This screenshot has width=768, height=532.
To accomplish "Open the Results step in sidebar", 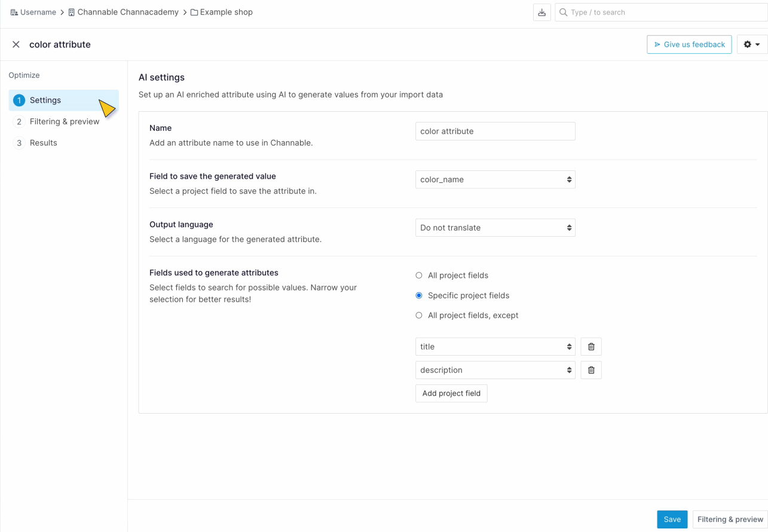I will [43, 142].
